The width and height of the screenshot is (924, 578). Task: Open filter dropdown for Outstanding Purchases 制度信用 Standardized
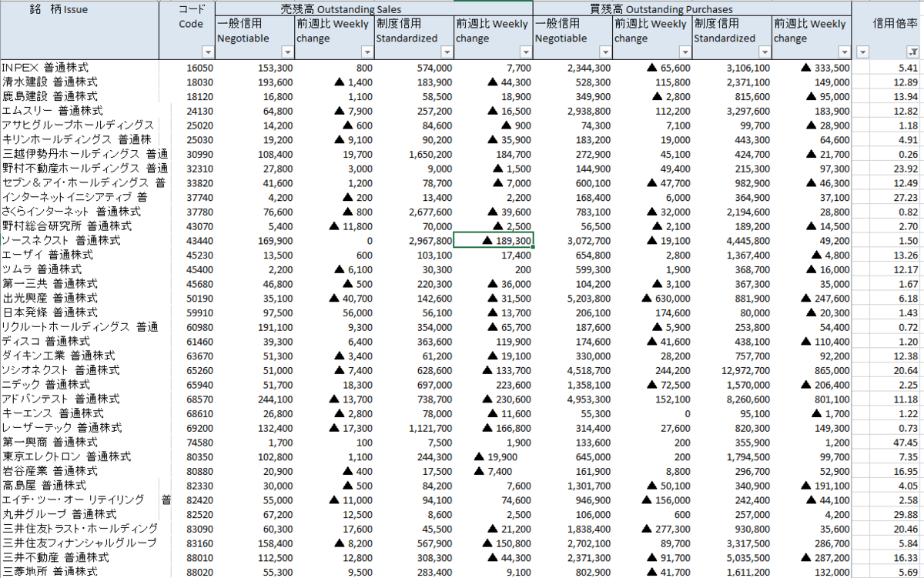point(765,52)
